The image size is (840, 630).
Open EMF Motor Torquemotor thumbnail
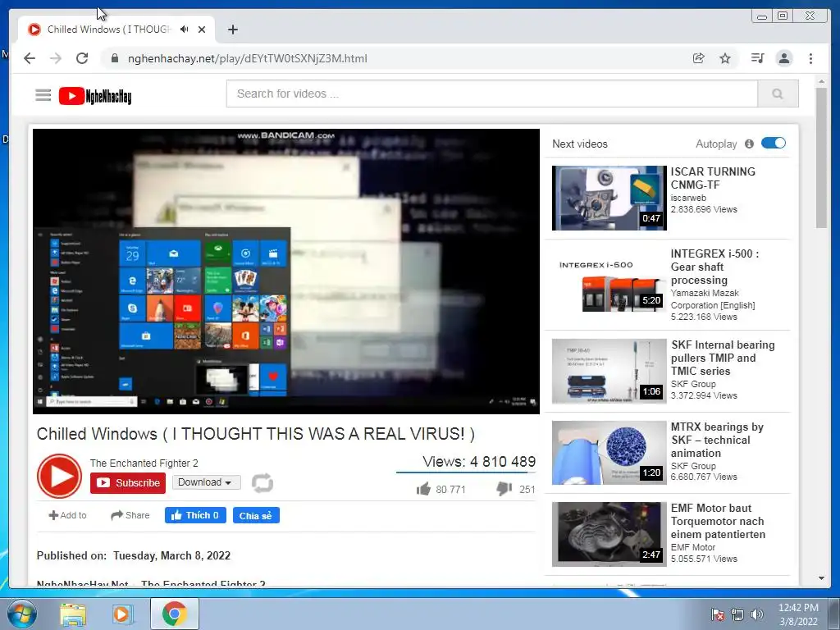(x=609, y=534)
